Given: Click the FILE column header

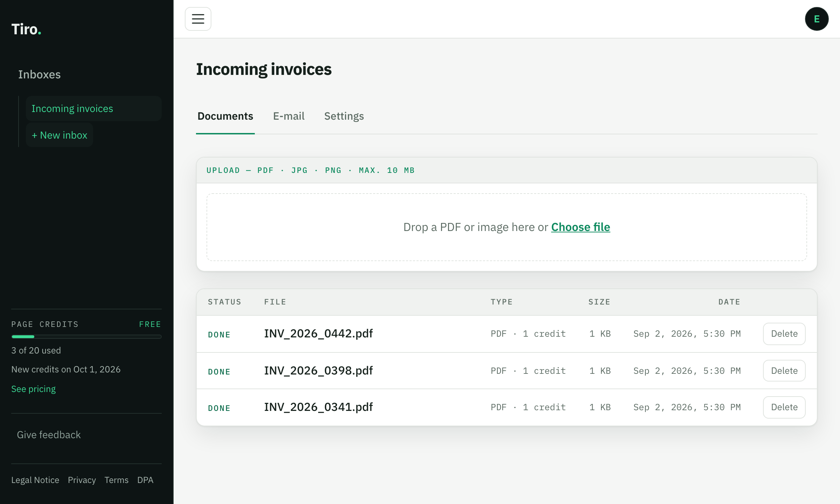Looking at the screenshot, I should pos(275,302).
